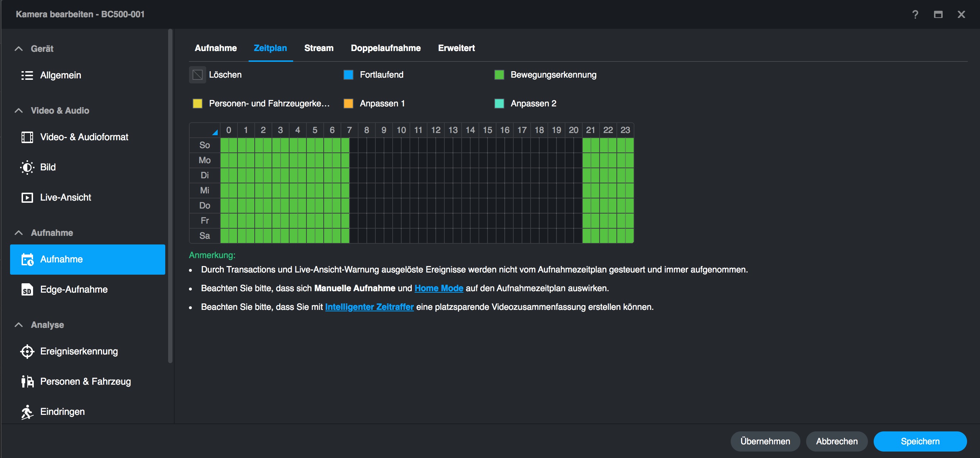Select the Bewegungserkennung green mode

coord(499,75)
